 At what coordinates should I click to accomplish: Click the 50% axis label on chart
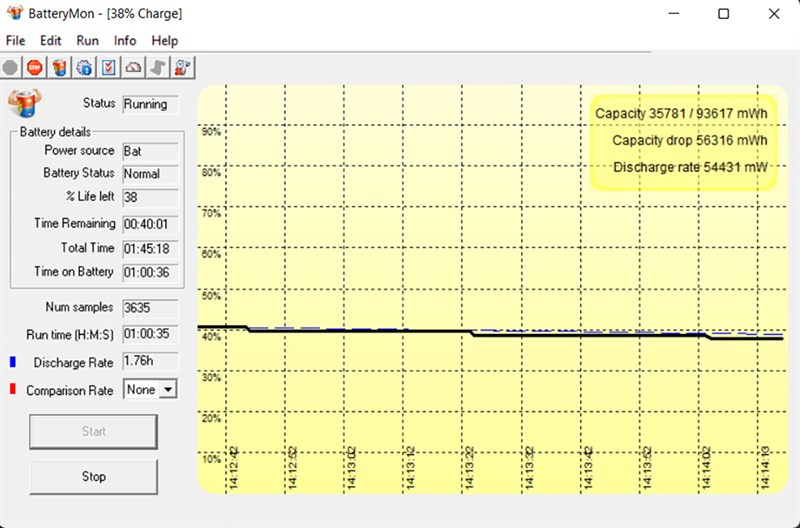pyautogui.click(x=211, y=296)
